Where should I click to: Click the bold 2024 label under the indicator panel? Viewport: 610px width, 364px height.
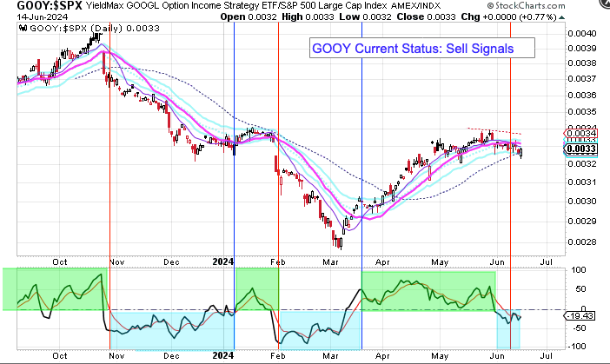point(224,356)
